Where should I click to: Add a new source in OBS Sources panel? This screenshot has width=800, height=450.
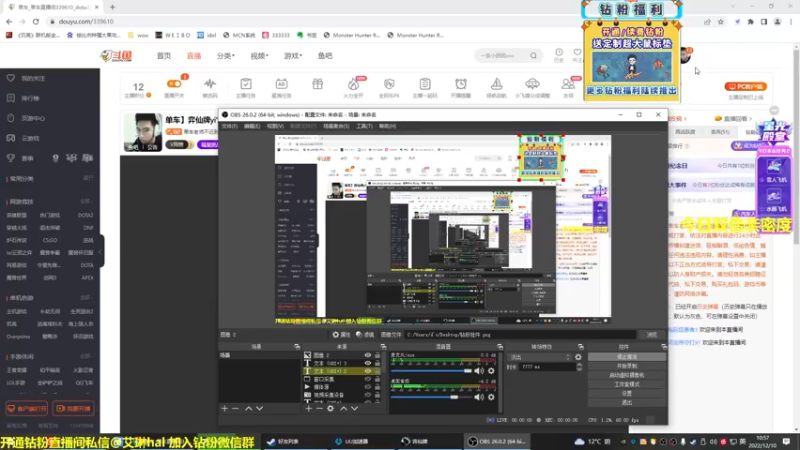pos(308,408)
